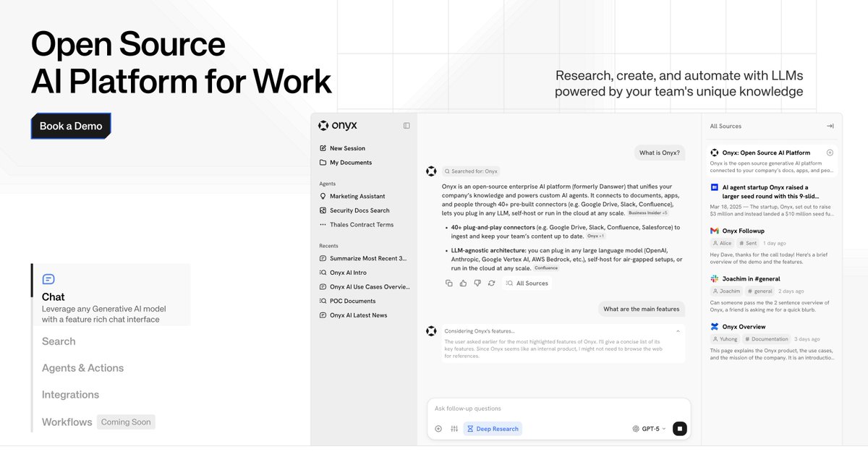Open recent chat Summarize Most Recent
Image resolution: width=868 pixels, height=470 pixels.
coord(363,258)
